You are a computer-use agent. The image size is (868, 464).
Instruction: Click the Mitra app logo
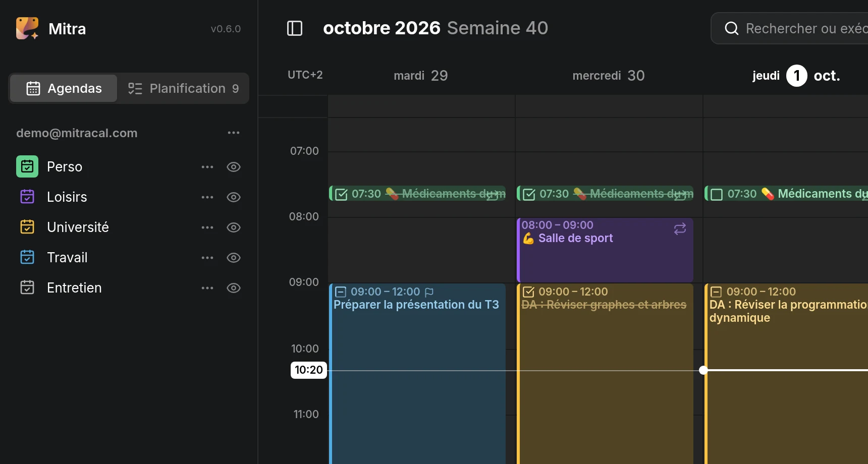coord(27,28)
